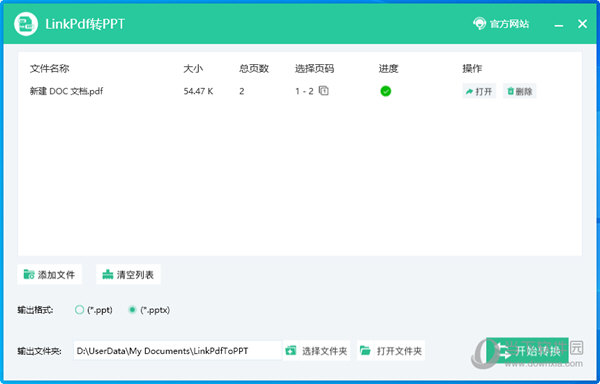Click the green completed checkmark status icon
The image size is (600, 384).
(x=386, y=91)
